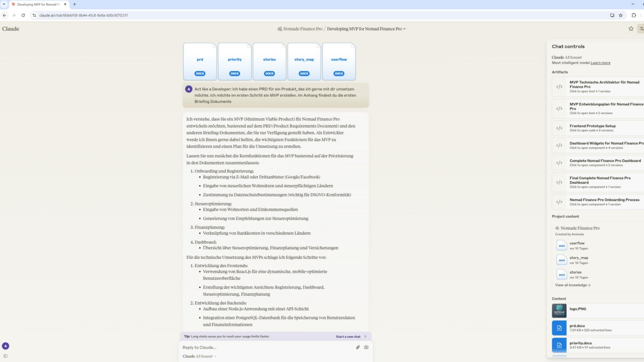Go forward in browser
Image resolution: width=644 pixels, height=362 pixels.
coord(14,15)
